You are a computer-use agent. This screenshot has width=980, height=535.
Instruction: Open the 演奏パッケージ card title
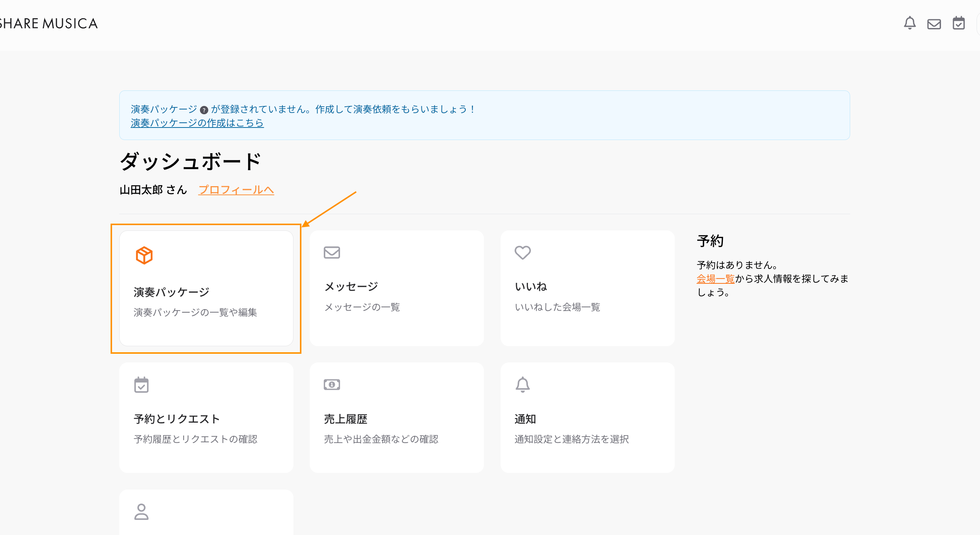(x=171, y=292)
